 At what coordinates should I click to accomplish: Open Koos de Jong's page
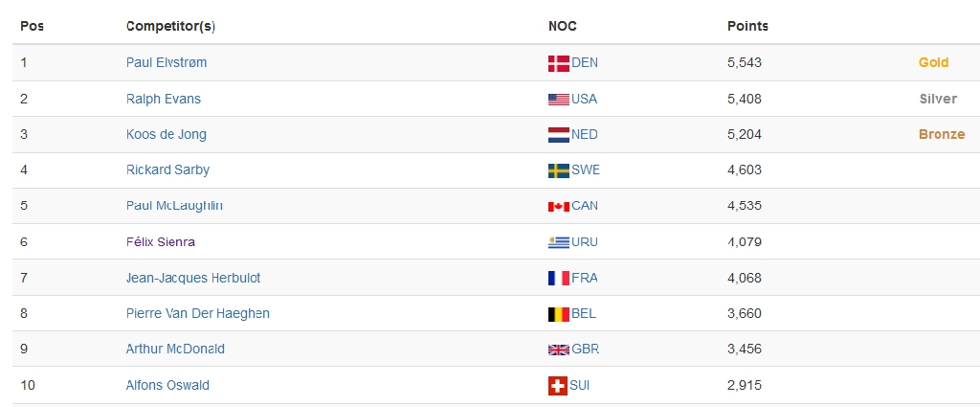(x=167, y=134)
